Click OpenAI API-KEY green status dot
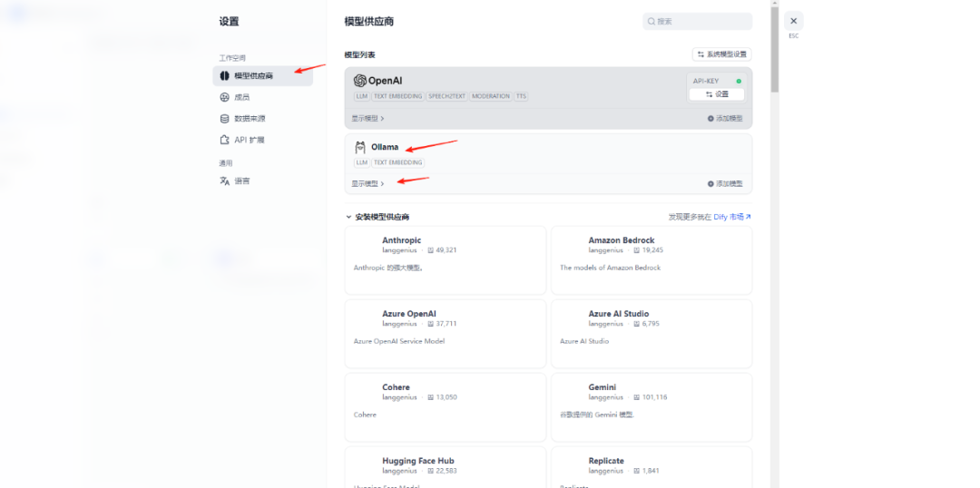Viewport: 980px width, 488px height. tap(739, 82)
